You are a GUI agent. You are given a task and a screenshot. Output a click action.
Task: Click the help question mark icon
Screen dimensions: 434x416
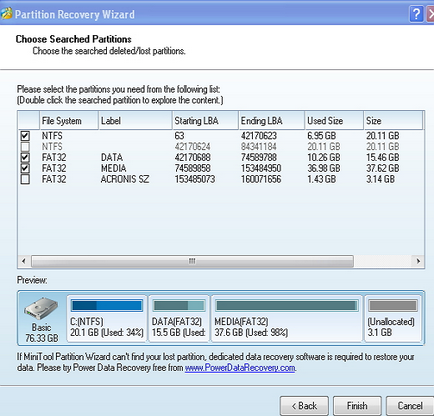(416, 14)
